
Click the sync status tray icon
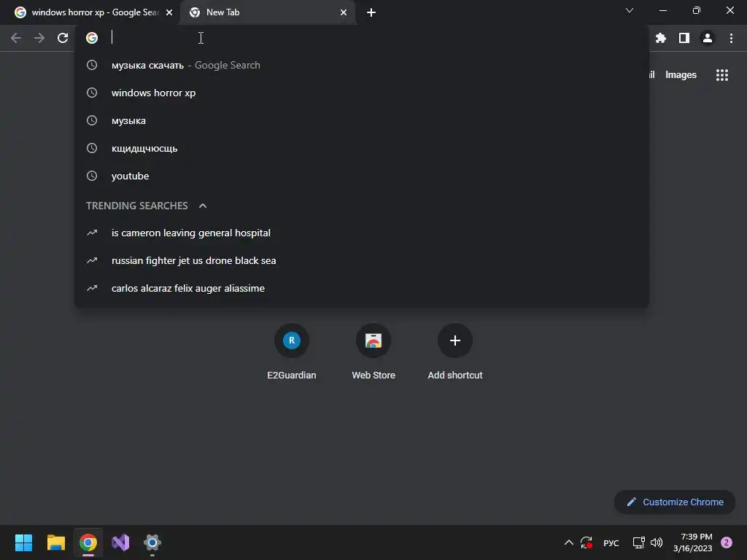[x=587, y=542]
